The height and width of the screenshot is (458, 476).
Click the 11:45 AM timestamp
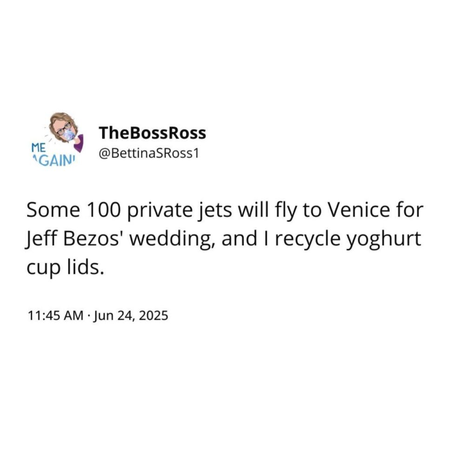[56, 316]
